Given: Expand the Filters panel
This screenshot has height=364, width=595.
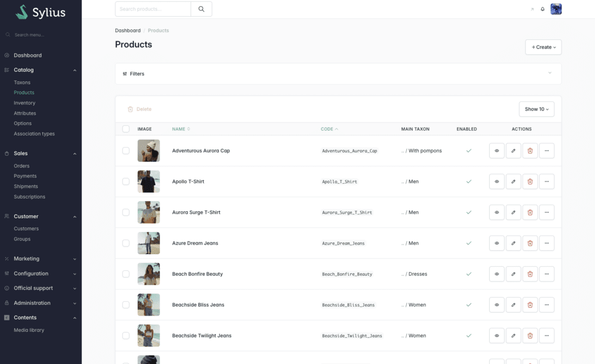Looking at the screenshot, I should [338, 73].
